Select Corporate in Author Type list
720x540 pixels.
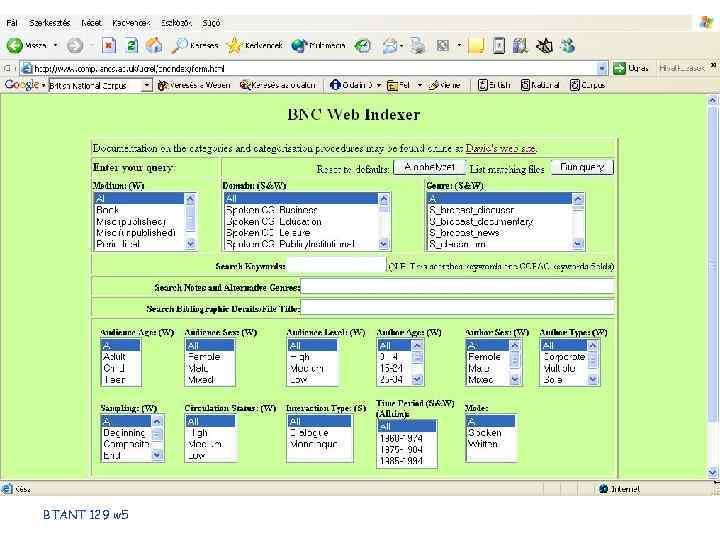(x=564, y=356)
